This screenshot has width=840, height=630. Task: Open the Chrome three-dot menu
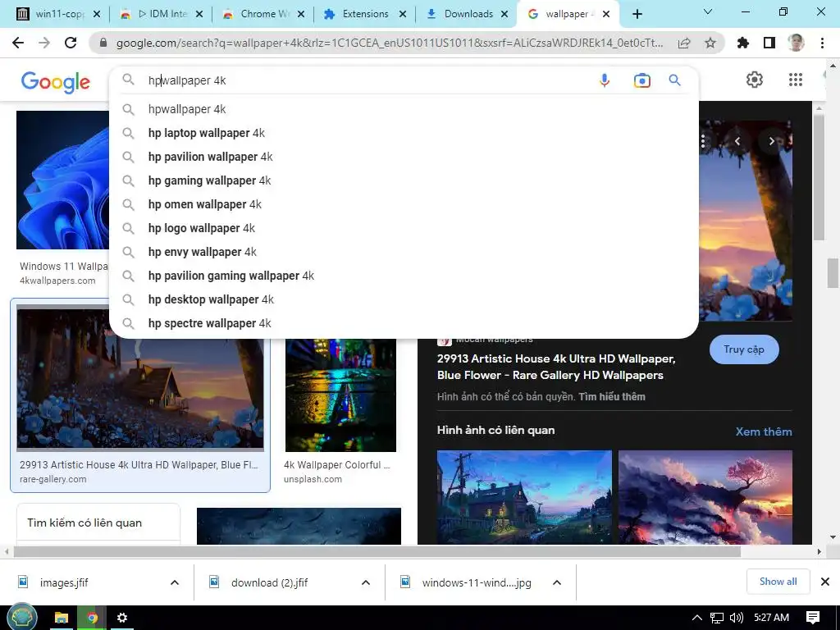click(822, 43)
